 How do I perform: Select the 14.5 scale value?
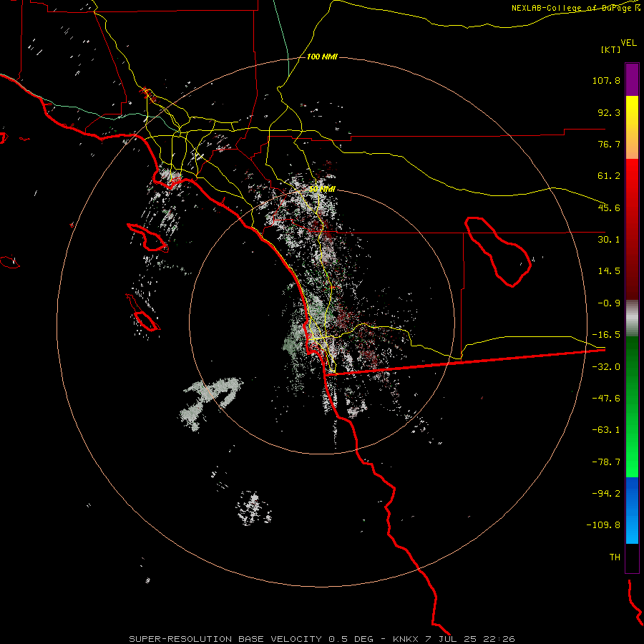click(609, 271)
